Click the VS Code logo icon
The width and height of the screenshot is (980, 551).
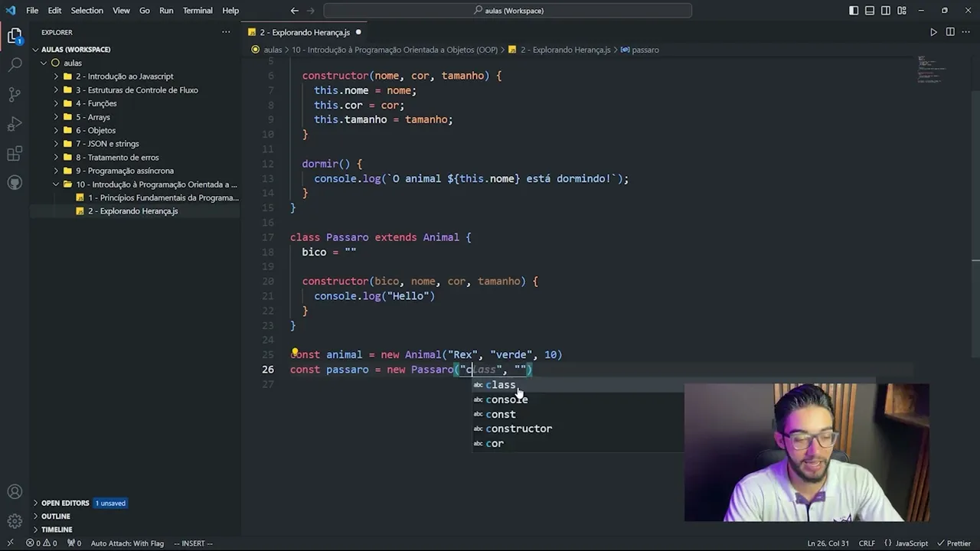(x=10, y=11)
